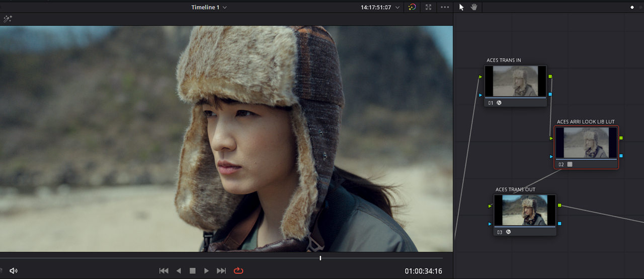Jump to the first frame of the clip
Image resolution: width=644 pixels, height=279 pixels.
pos(164,271)
